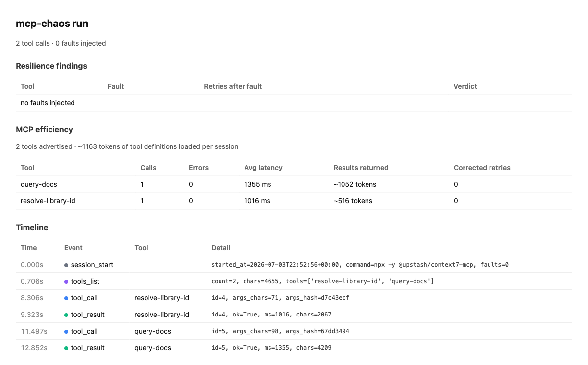Click the 'Detail' column header in Timeline

[x=221, y=248]
